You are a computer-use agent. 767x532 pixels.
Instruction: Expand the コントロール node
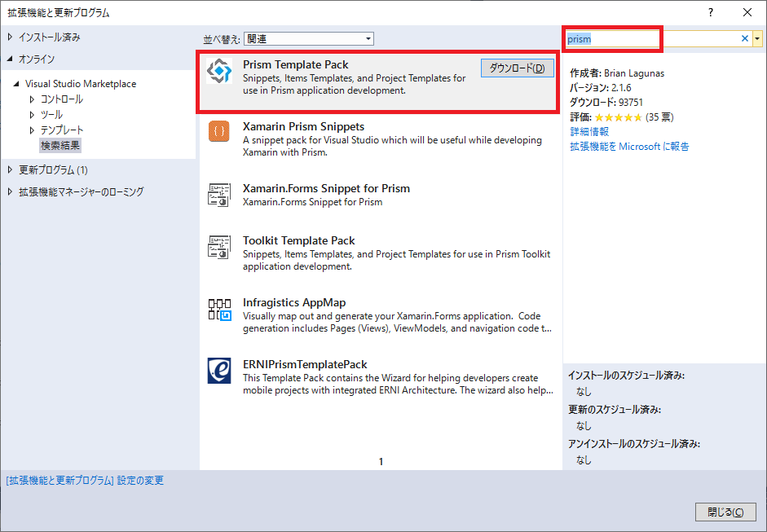tap(32, 99)
